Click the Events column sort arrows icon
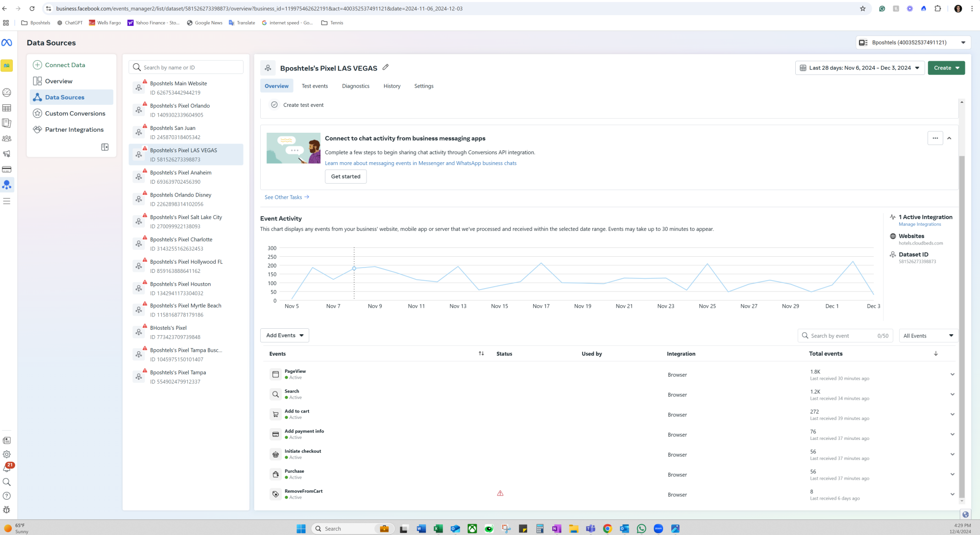980x535 pixels. 481,353
